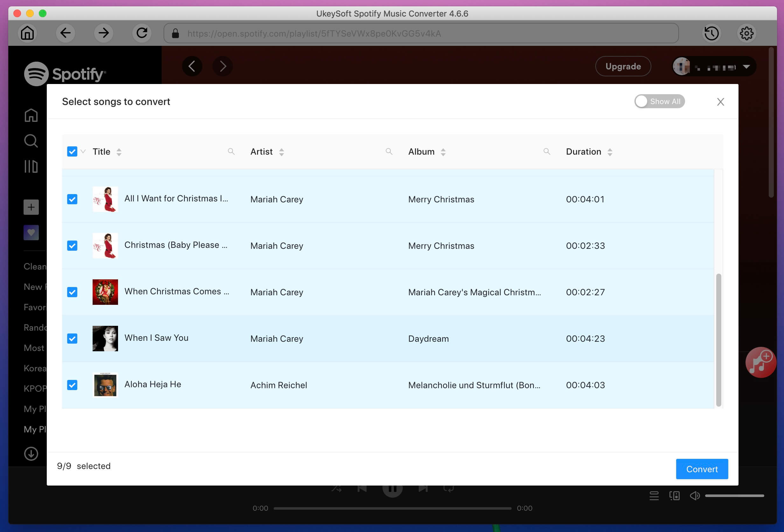The width and height of the screenshot is (784, 532).
Task: Adjust the volume slider
Action: 734,495
